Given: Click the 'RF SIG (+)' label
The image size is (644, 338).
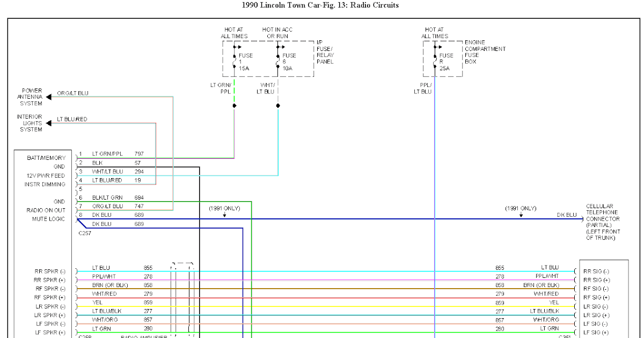Looking at the screenshot, I should click(x=597, y=297).
